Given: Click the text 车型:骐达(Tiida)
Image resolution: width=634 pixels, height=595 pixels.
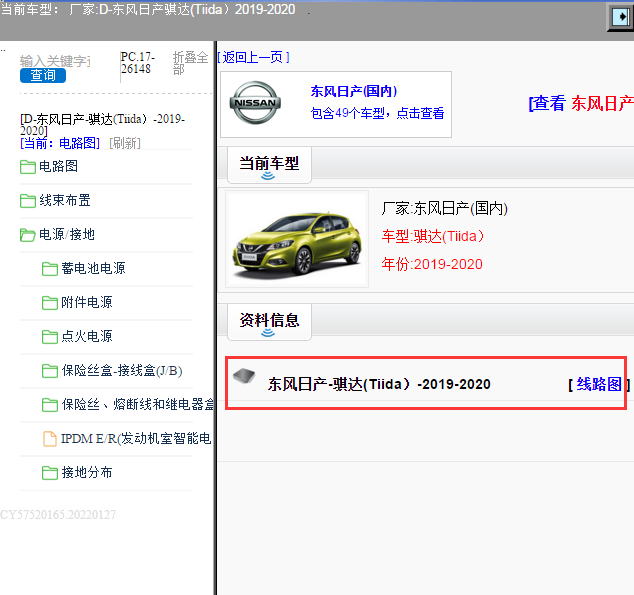Looking at the screenshot, I should 433,236.
